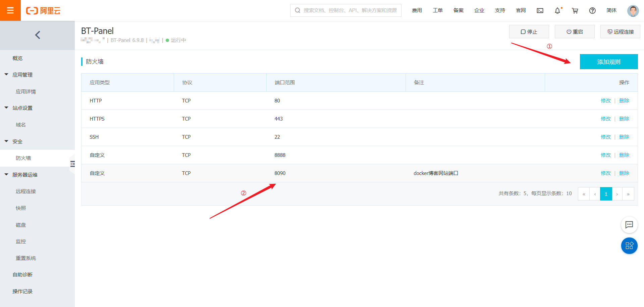644x307 pixels.
Task: Go to last page of rules
Action: tap(628, 194)
